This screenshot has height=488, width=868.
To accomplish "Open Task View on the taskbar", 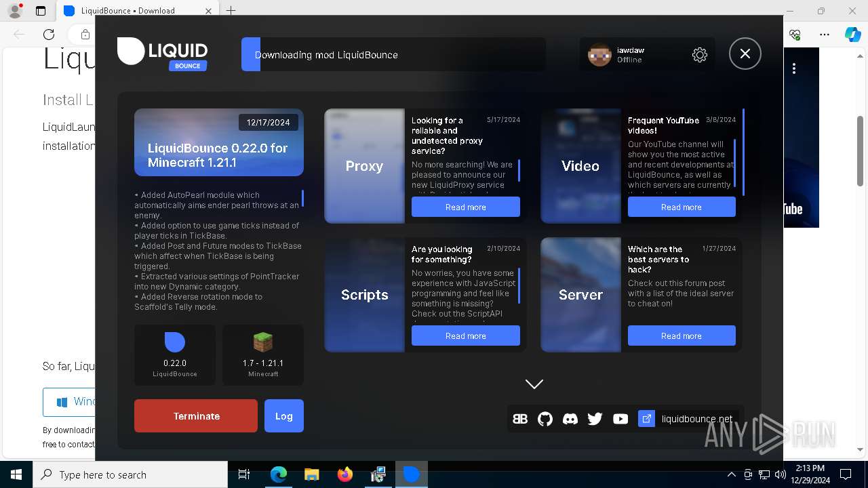I will [x=244, y=474].
